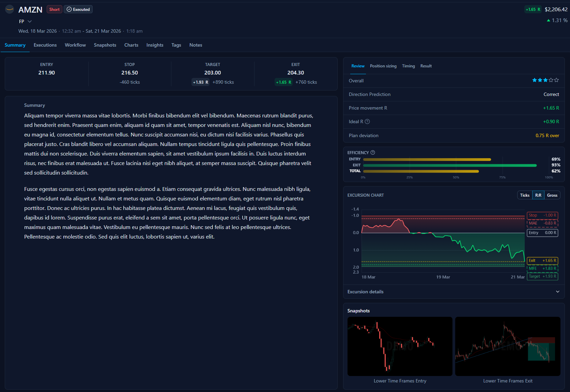This screenshot has width=570, height=392.
Task: Select the Position sizing sub-tab
Action: click(x=383, y=66)
